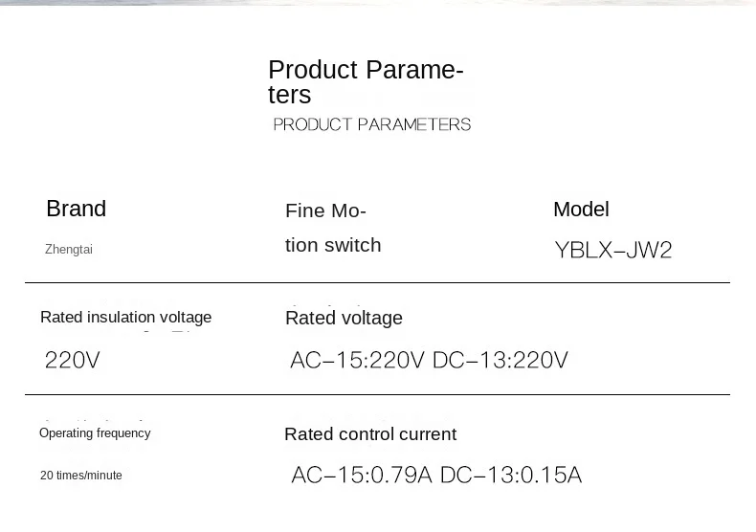
Task: Select the model number 'YBLX-JW2'
Action: click(612, 250)
